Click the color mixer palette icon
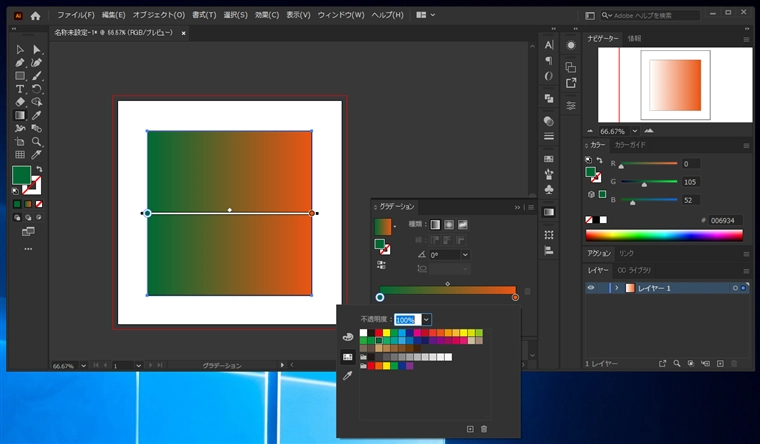760x444 pixels. pos(347,337)
